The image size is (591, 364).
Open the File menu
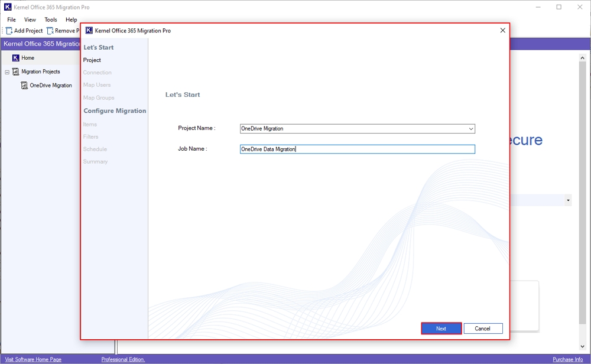[11, 19]
